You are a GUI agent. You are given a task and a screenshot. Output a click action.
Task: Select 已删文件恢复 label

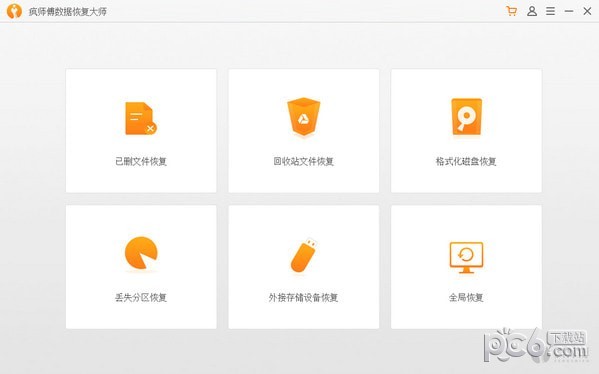tap(141, 161)
